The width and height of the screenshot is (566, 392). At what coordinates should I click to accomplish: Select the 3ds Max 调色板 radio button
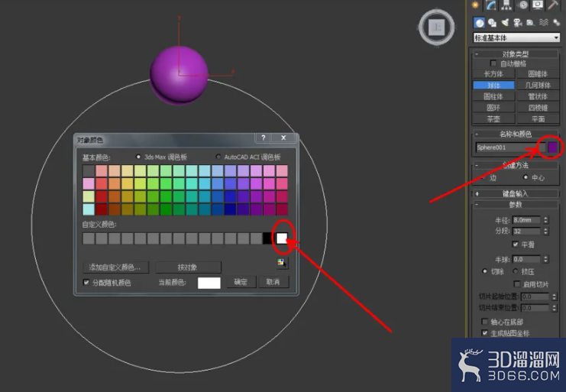click(138, 157)
